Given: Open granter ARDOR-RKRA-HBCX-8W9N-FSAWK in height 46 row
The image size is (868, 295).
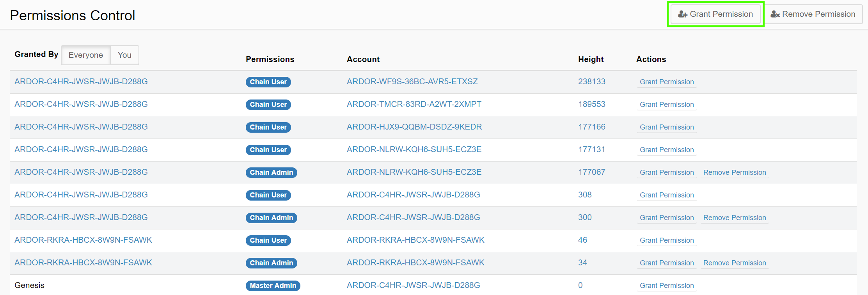Looking at the screenshot, I should pyautogui.click(x=83, y=240).
